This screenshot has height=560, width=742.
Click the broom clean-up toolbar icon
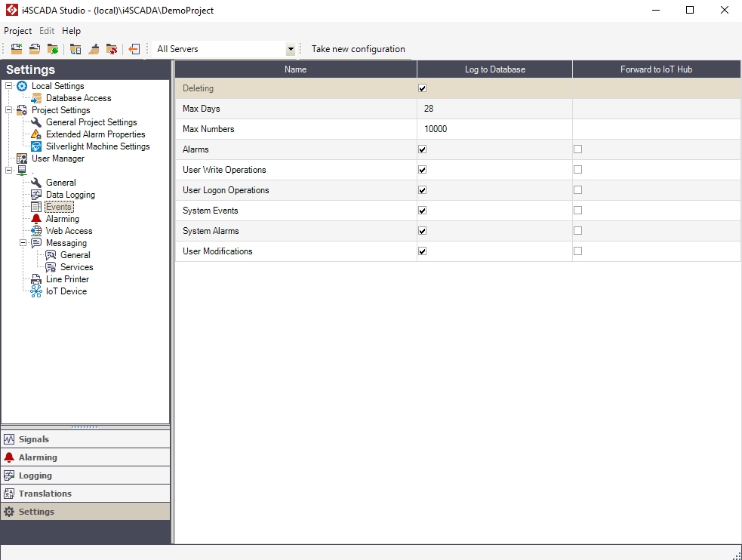[x=94, y=49]
